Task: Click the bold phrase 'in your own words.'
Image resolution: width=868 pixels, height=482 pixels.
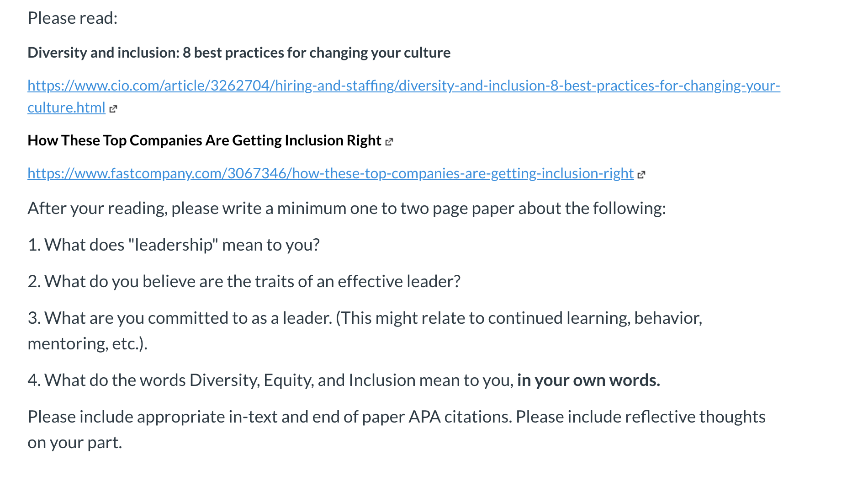Action: (x=588, y=380)
